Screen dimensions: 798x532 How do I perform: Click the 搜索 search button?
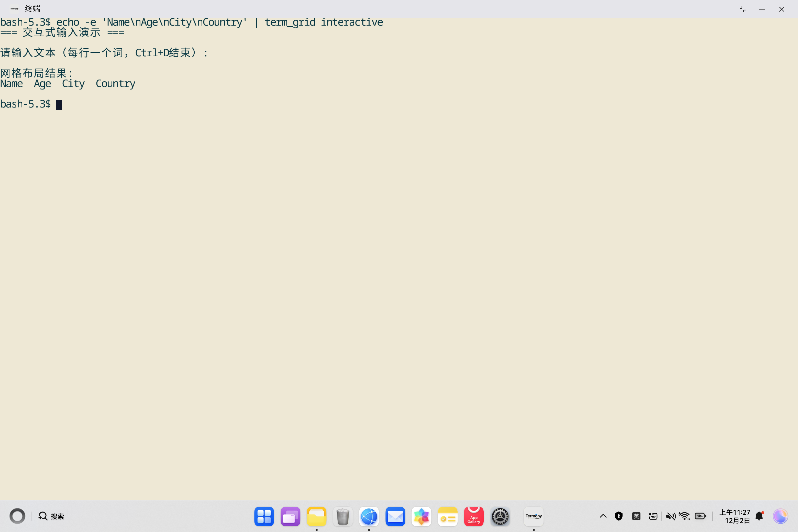pos(51,516)
